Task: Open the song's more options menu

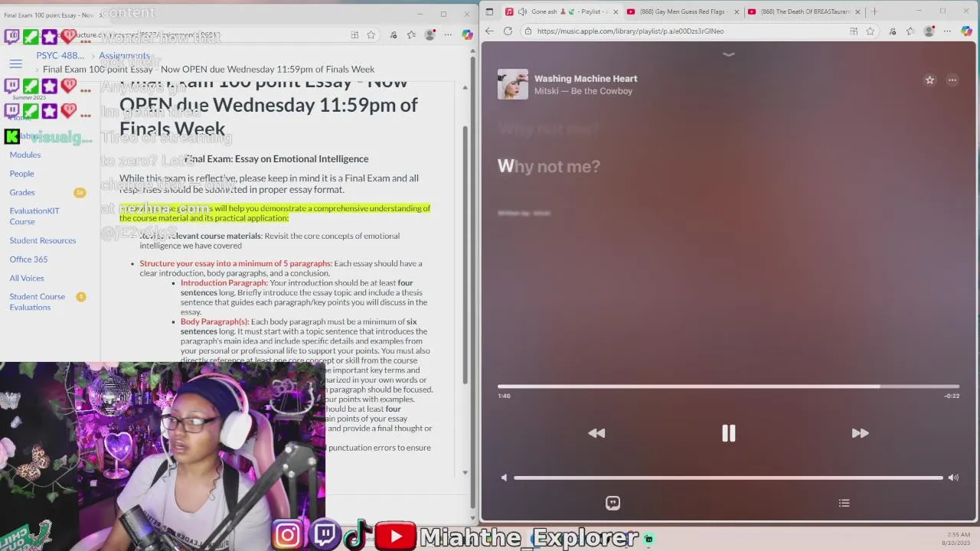Action: coord(952,80)
